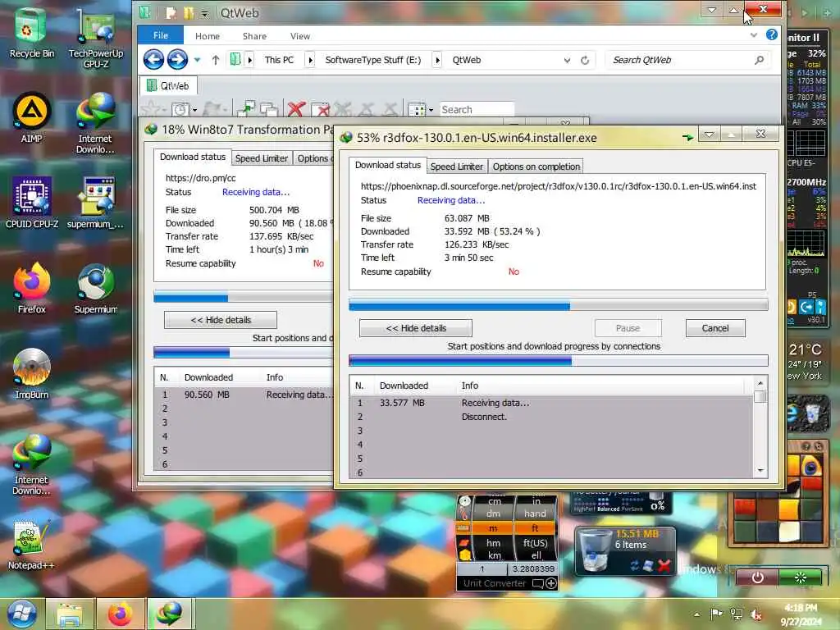This screenshot has height=630, width=840.
Task: Open Options on completion tab in r3dfox download
Action: coord(536,167)
